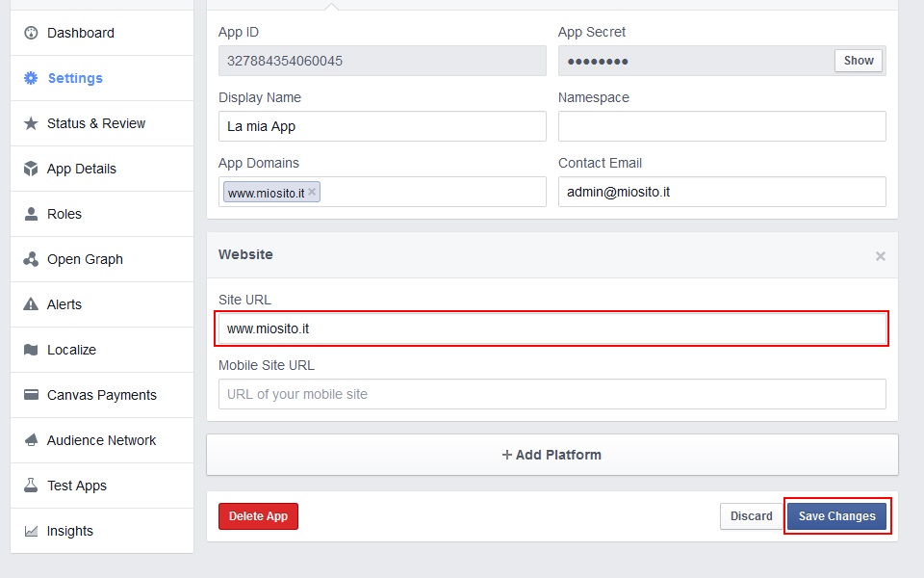Image resolution: width=924 pixels, height=578 pixels.
Task: Open the Insights section
Action: (x=70, y=531)
